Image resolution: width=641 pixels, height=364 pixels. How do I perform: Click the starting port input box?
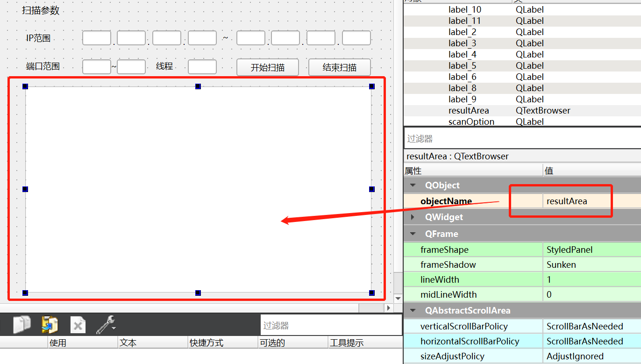(97, 67)
